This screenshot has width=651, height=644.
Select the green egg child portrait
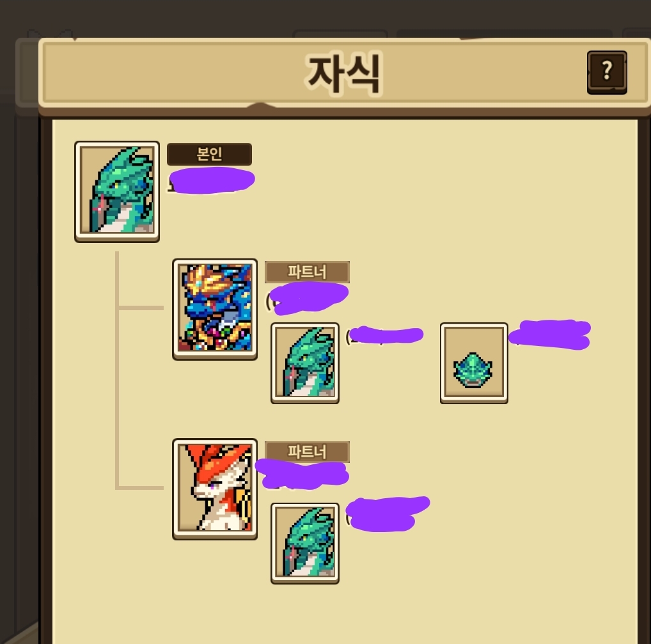[x=474, y=363]
